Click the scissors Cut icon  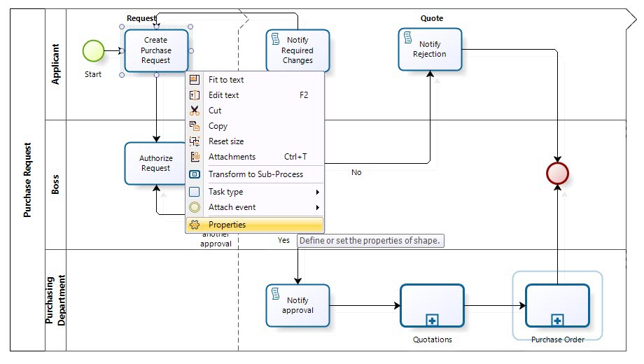click(195, 111)
